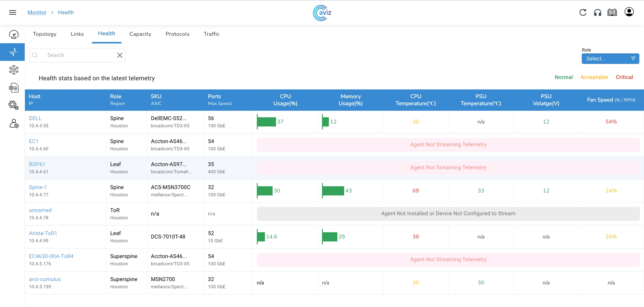This screenshot has width=644, height=307.
Task: Switch to the Capacity tab
Action: pos(140,34)
